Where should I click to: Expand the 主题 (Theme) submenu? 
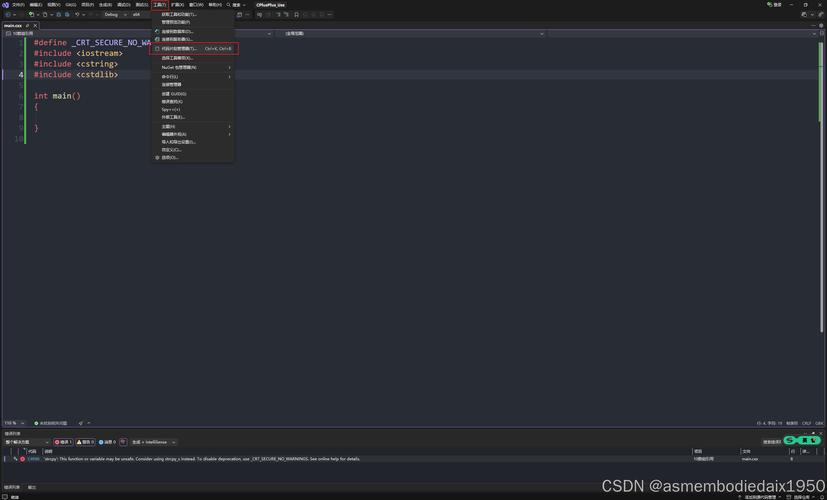tap(193, 127)
